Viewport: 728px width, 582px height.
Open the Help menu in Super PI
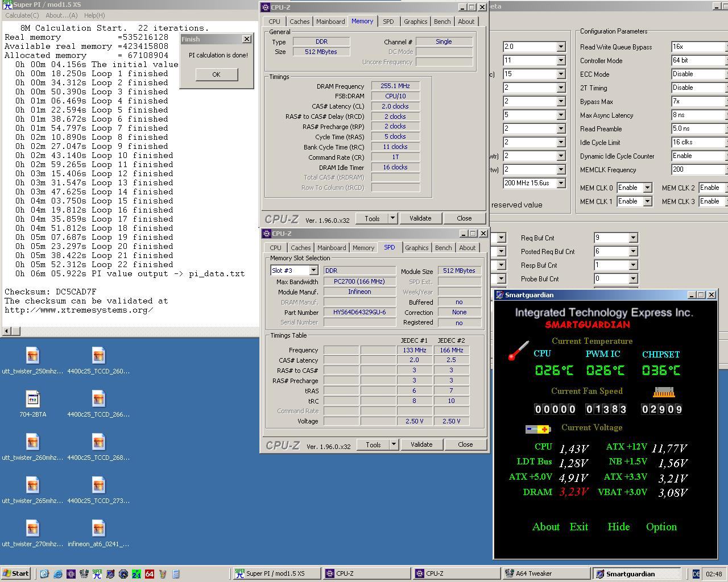point(94,15)
